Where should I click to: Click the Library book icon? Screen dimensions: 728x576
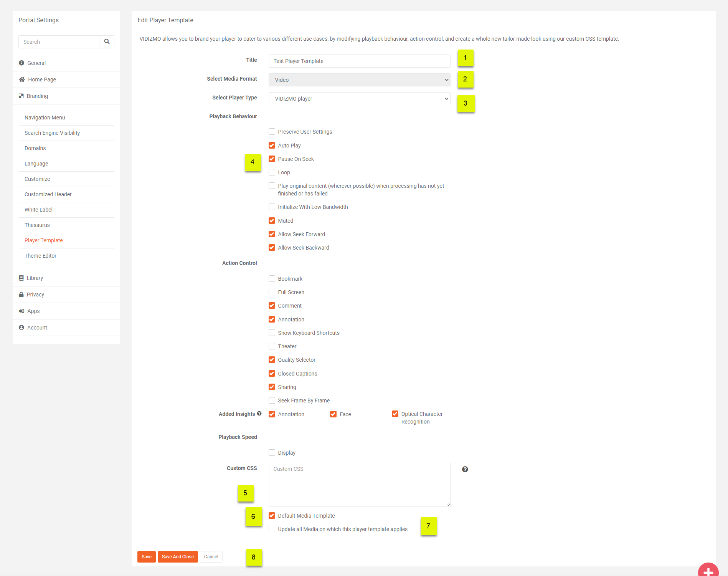coord(21,278)
